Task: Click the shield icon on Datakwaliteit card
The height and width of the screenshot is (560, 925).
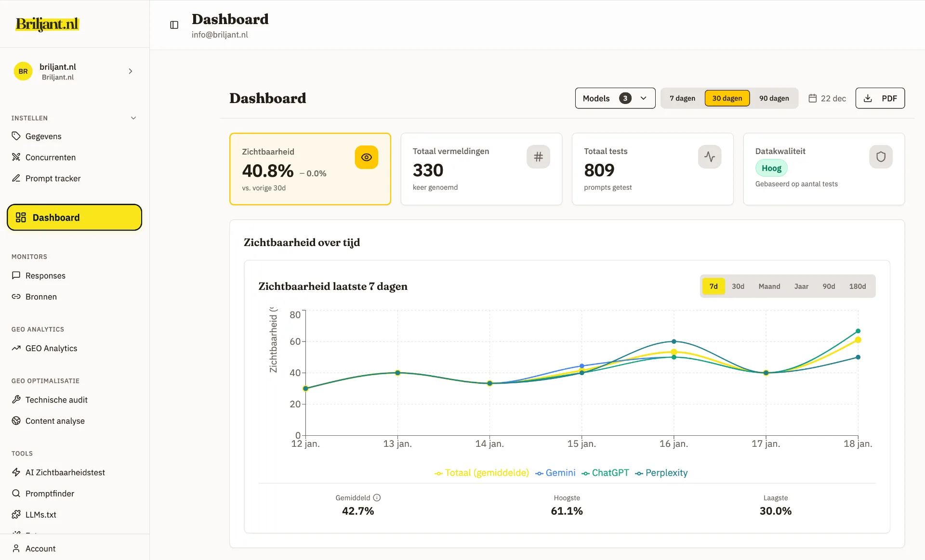Action: 881,157
